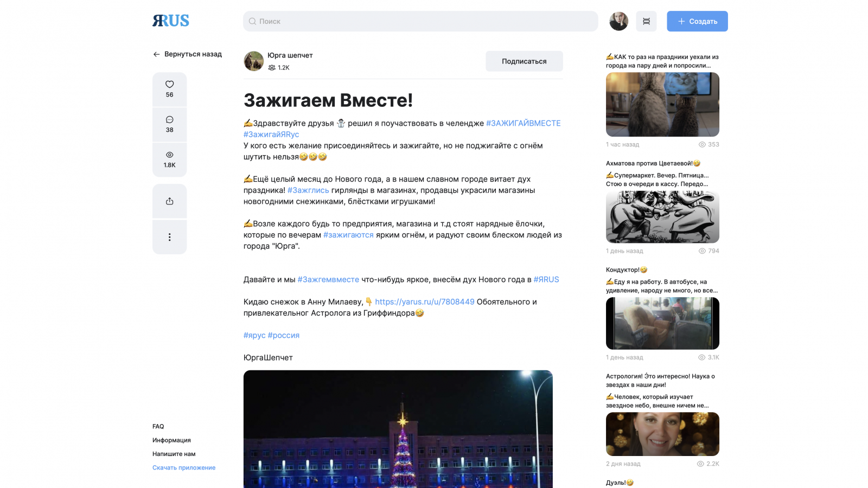Focus the Поиск search field
The image size is (868, 488).
(x=420, y=21)
